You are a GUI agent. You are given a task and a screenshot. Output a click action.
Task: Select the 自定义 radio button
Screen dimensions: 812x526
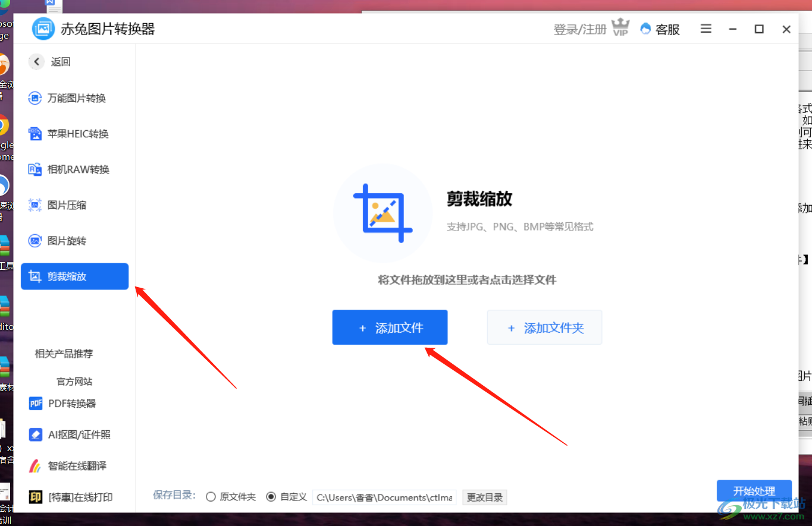(x=271, y=497)
